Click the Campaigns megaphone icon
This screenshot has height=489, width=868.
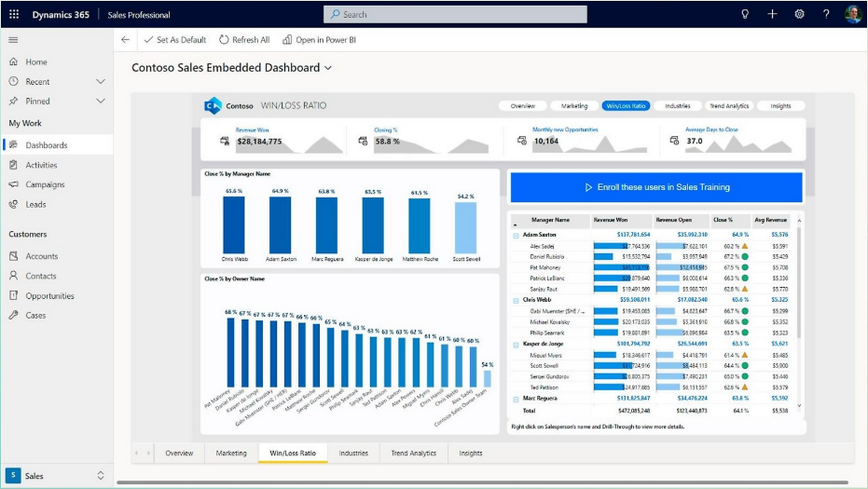[x=14, y=184]
